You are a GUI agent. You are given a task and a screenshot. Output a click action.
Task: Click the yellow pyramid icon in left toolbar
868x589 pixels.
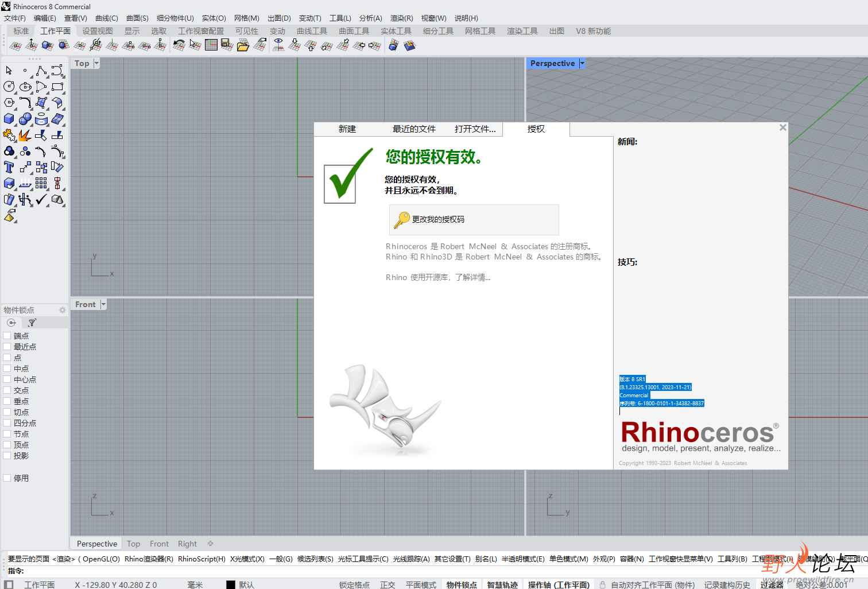(x=9, y=216)
